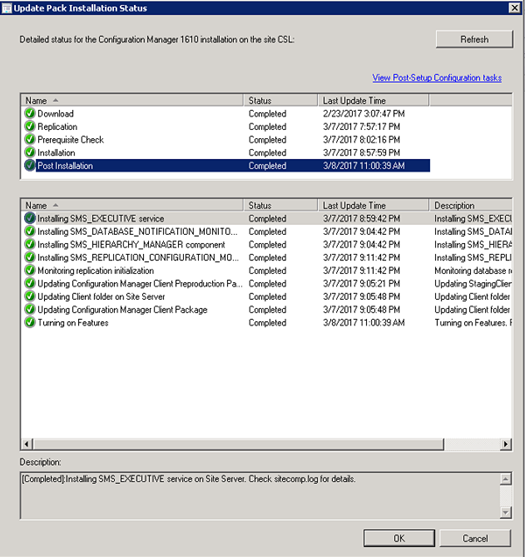Click check icon for SMS_HIERARCHY_MANAGER component

30,244
